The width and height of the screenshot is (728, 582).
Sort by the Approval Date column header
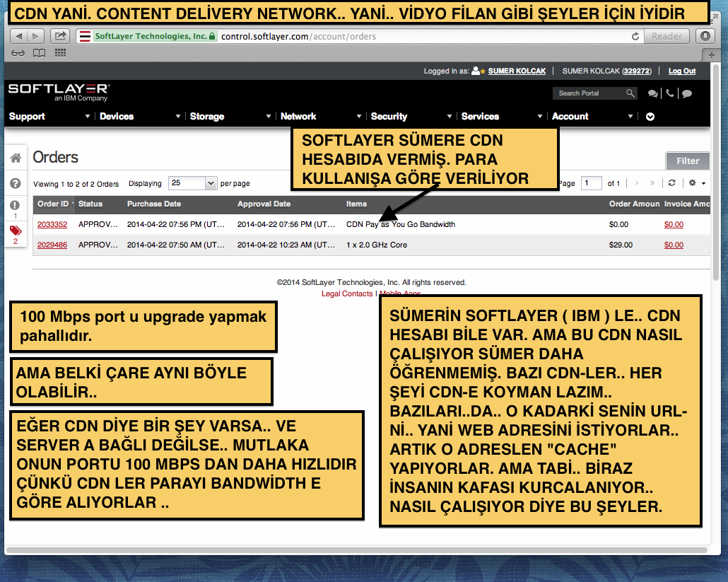coord(264,204)
